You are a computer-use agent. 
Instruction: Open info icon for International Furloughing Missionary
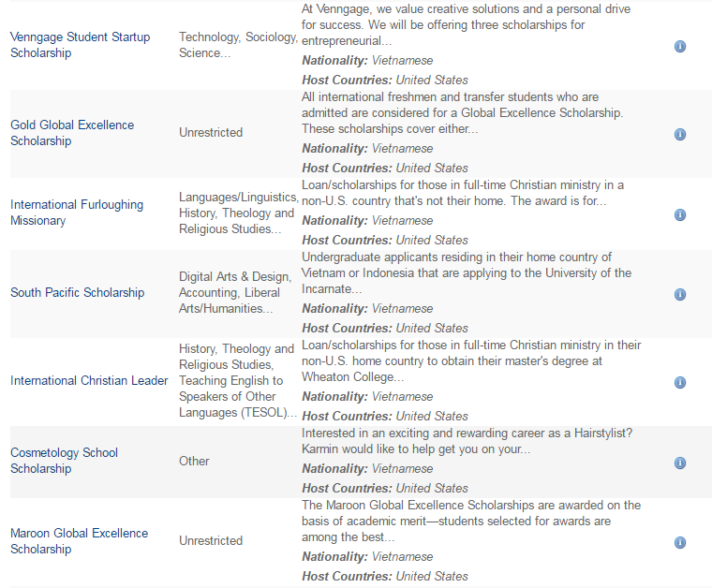(x=680, y=214)
